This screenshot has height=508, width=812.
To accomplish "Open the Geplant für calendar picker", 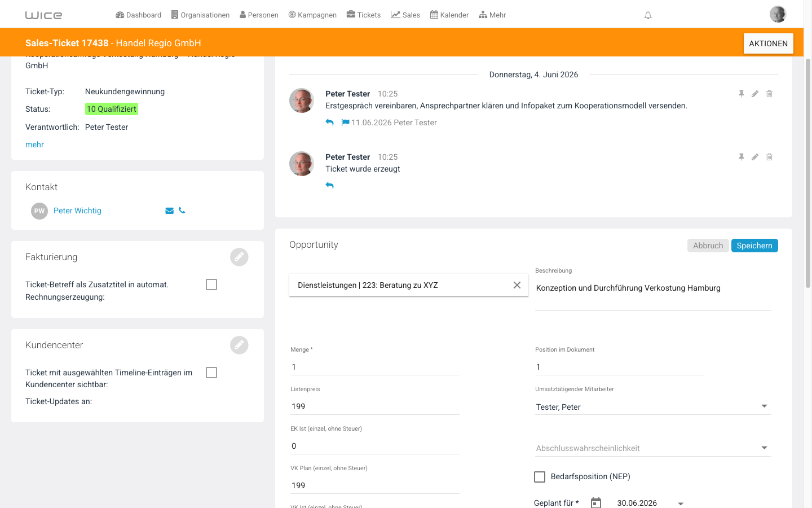I will point(596,503).
